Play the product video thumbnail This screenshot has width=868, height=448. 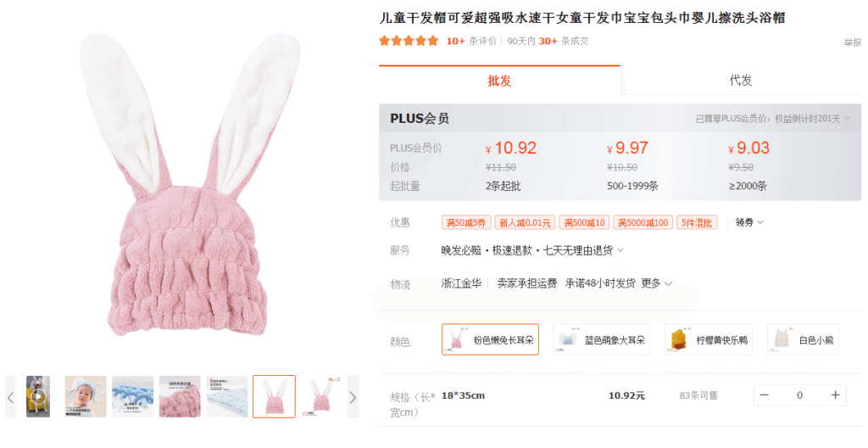pos(38,396)
